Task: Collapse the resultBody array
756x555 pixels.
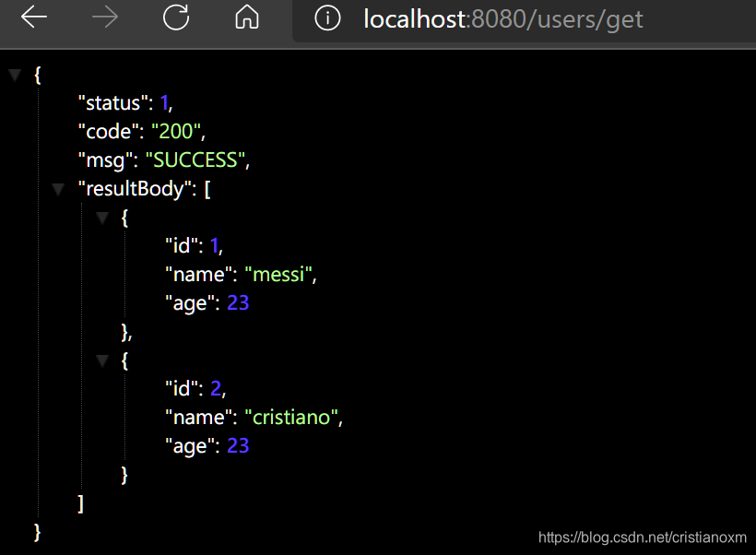Action: point(58,189)
